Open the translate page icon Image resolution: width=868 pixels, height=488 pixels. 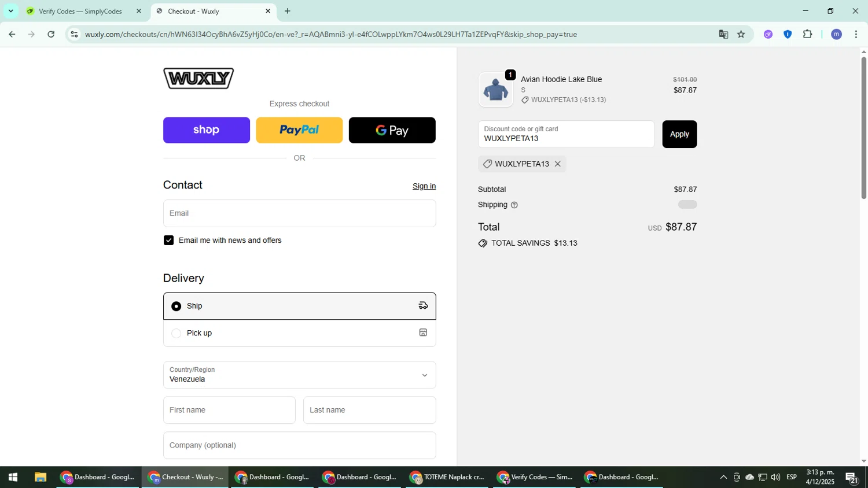[x=723, y=35]
